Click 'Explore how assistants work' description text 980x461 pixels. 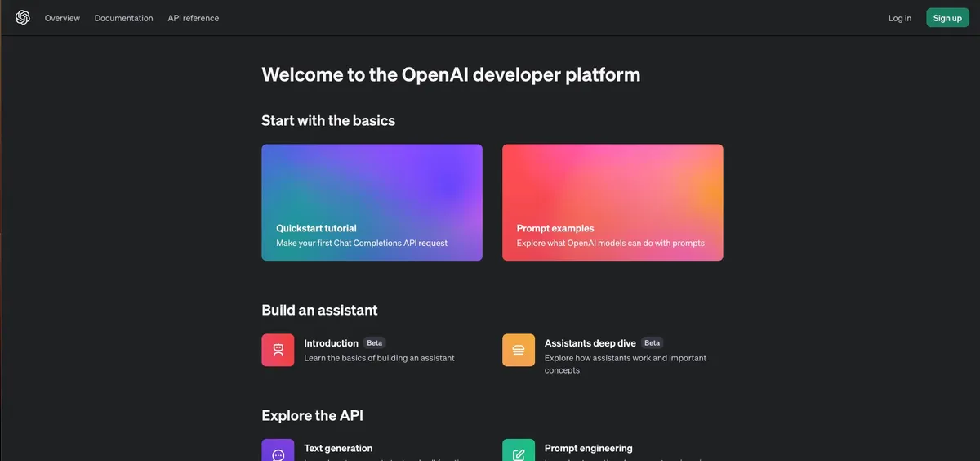coord(626,364)
